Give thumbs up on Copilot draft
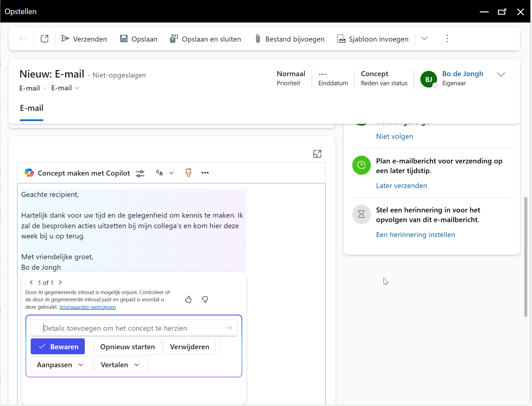Image resolution: width=532 pixels, height=406 pixels. [x=188, y=299]
